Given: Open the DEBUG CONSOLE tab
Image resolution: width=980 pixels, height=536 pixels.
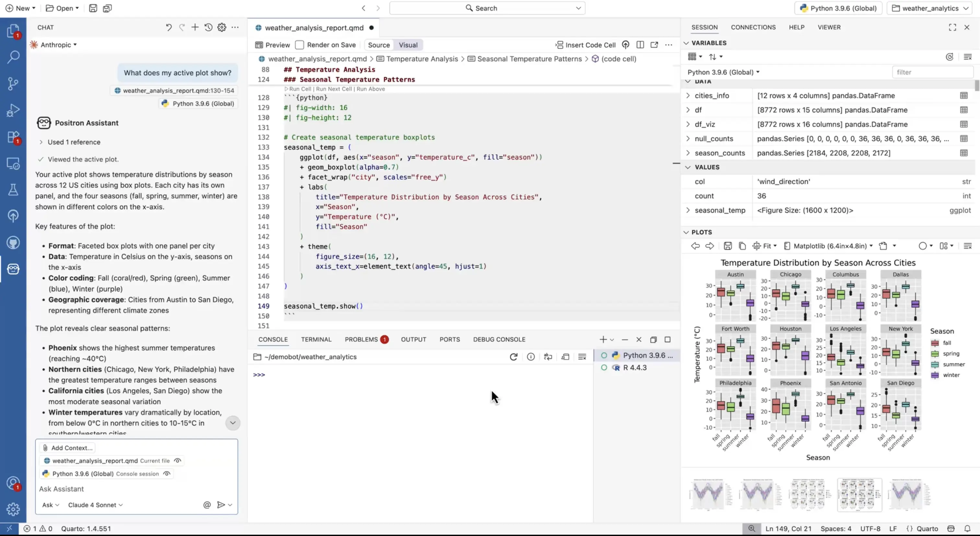Looking at the screenshot, I should click(x=499, y=339).
